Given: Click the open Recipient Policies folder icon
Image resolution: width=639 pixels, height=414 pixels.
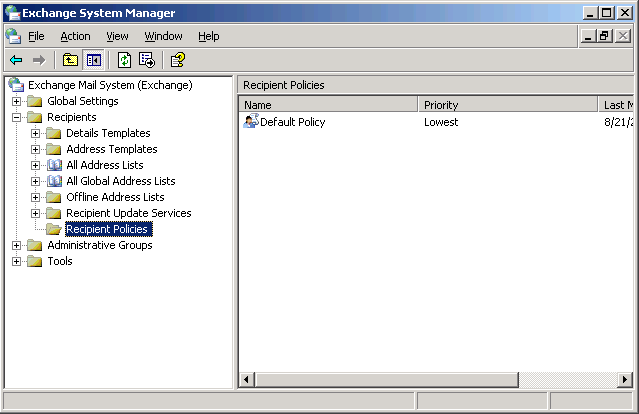Looking at the screenshot, I should click(54, 229).
